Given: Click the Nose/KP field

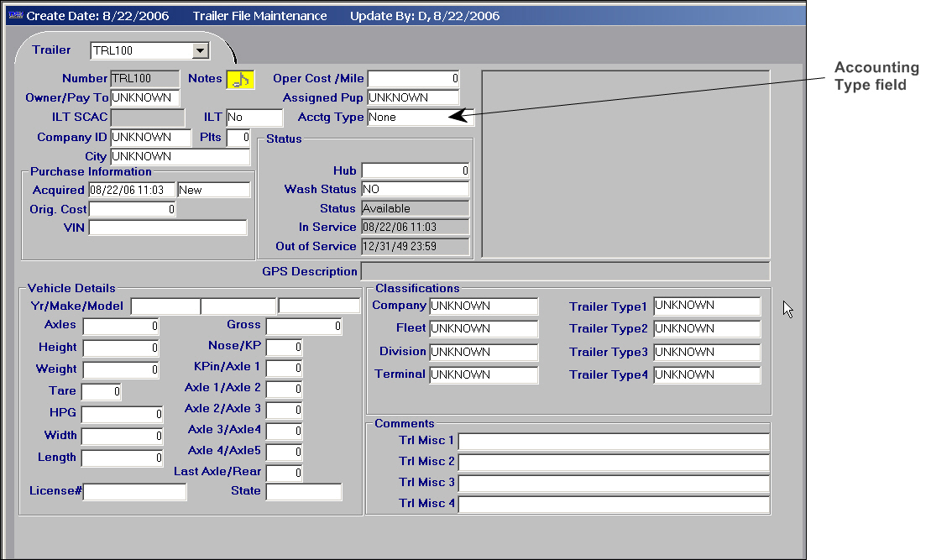Looking at the screenshot, I should coord(285,347).
